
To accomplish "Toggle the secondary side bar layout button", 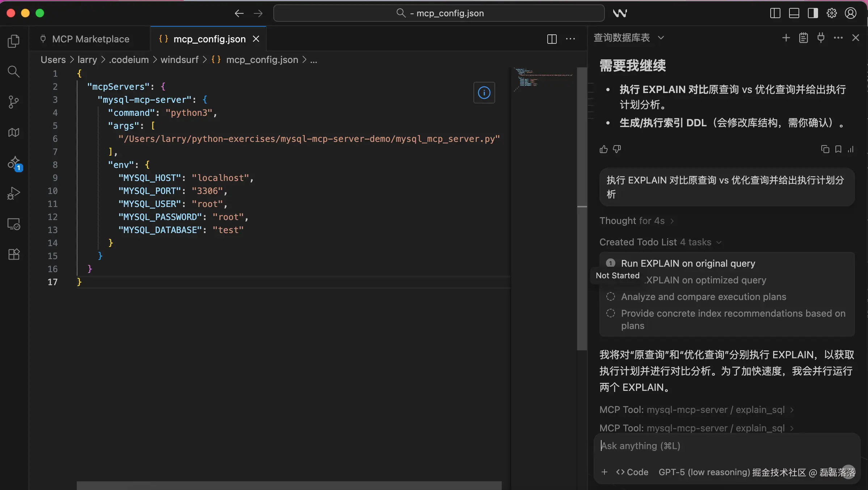I will 813,13.
